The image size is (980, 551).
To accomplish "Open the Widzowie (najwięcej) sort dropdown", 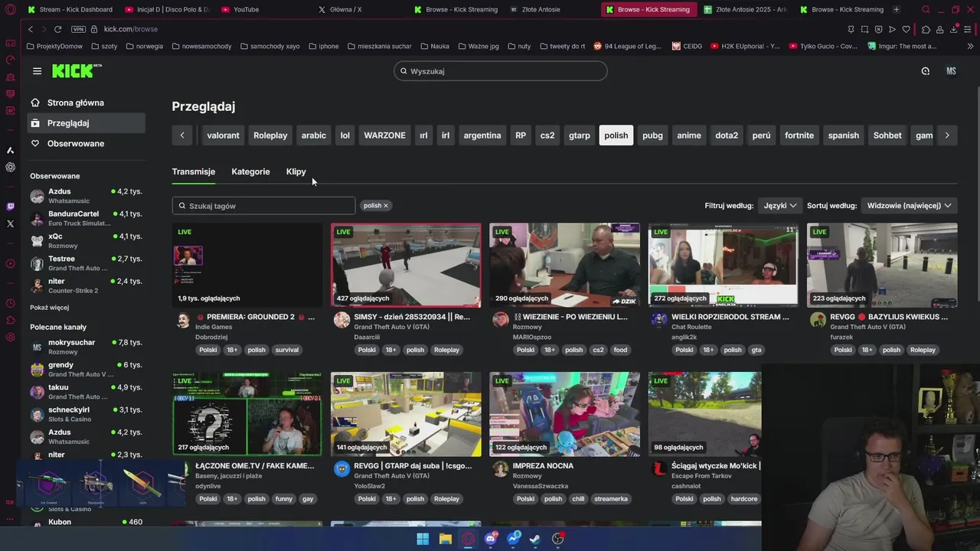I will point(909,205).
